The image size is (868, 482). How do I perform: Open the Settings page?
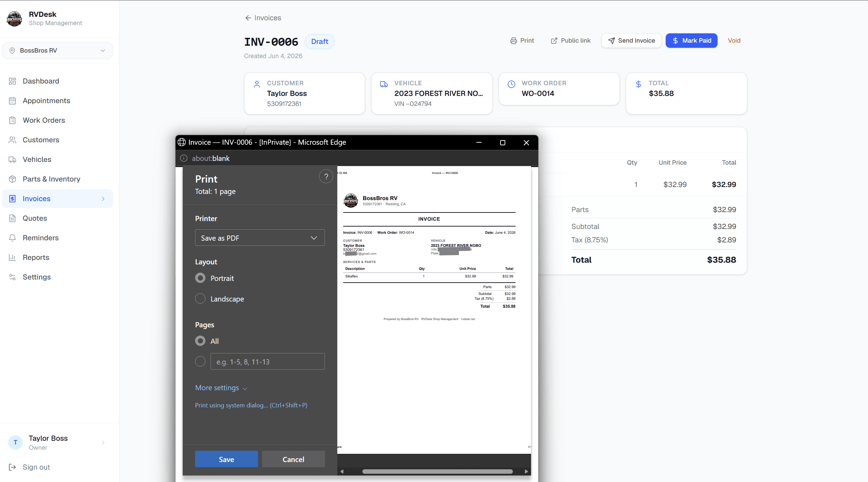pyautogui.click(x=57, y=277)
